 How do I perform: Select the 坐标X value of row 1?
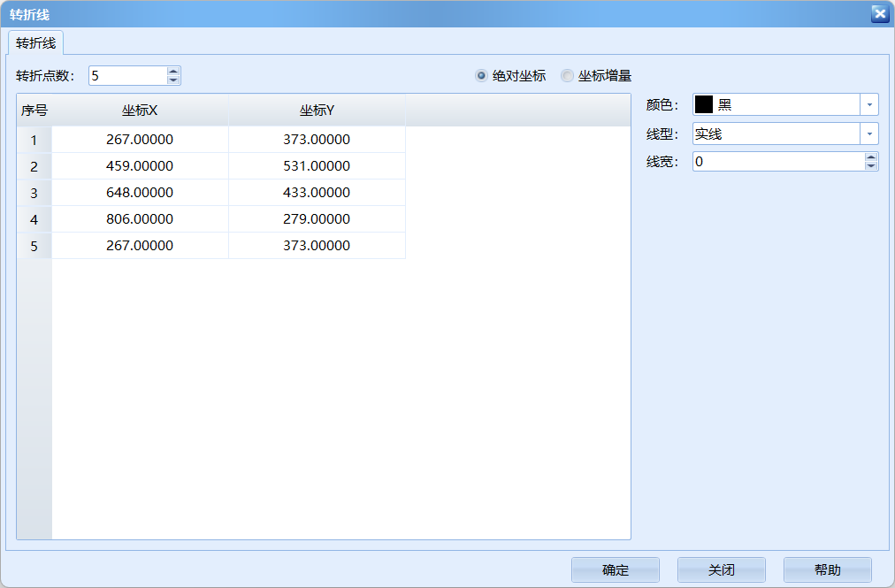(140, 139)
